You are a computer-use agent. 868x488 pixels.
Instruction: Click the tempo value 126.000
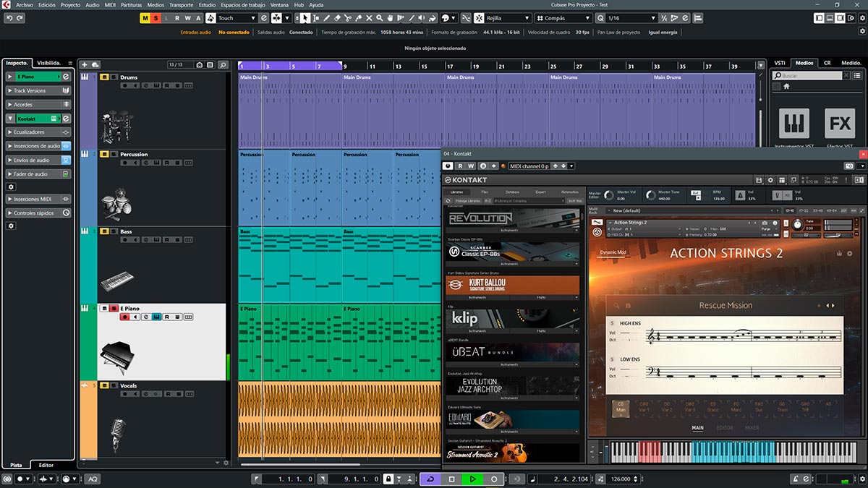point(621,479)
